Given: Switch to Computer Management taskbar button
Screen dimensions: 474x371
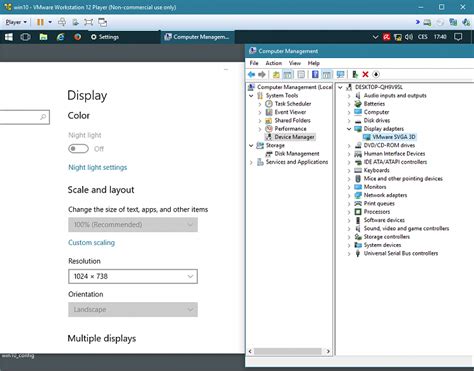Looking at the screenshot, I should click(198, 37).
